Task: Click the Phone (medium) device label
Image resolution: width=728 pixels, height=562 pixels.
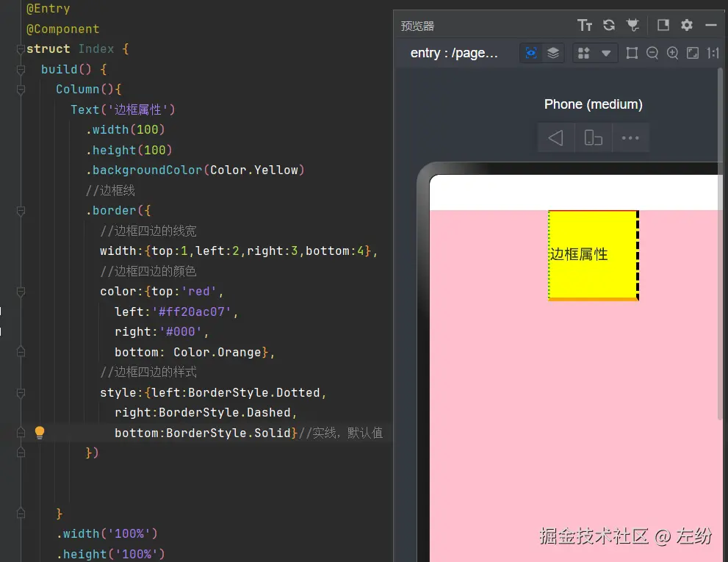Action: (x=594, y=104)
